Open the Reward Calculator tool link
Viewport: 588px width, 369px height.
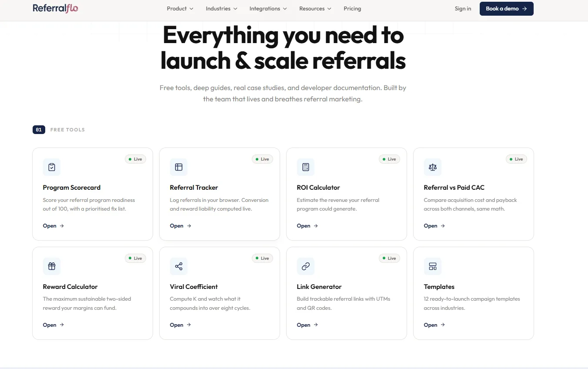pos(53,325)
